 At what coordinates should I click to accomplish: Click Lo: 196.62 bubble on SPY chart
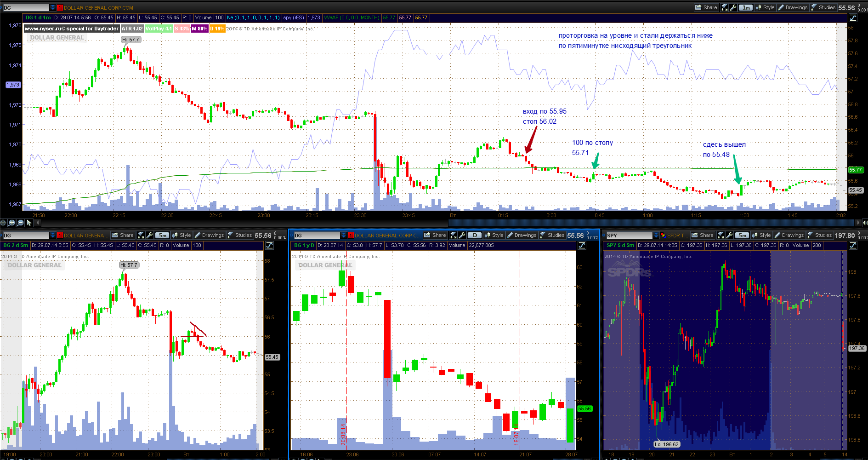(667, 444)
